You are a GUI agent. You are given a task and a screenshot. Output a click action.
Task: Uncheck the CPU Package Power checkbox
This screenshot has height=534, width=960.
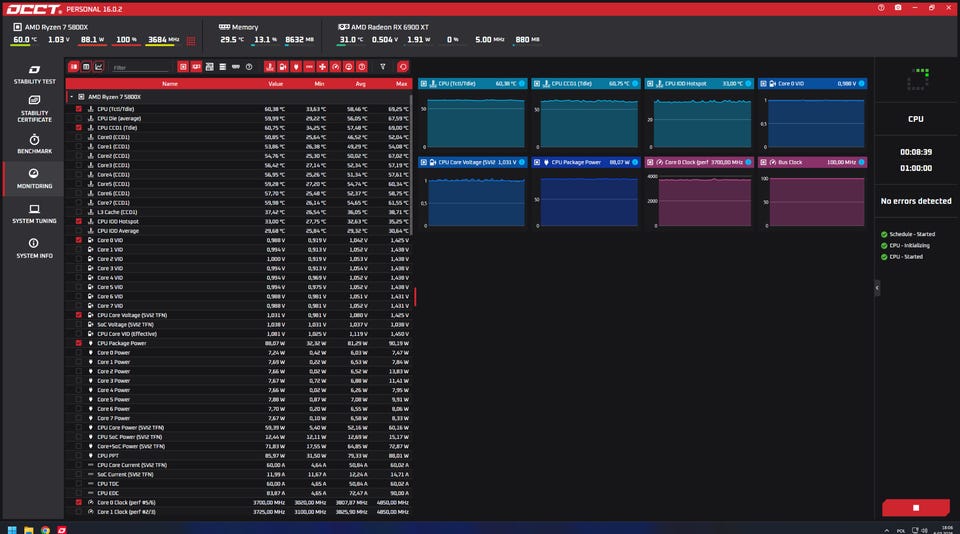(x=78, y=344)
